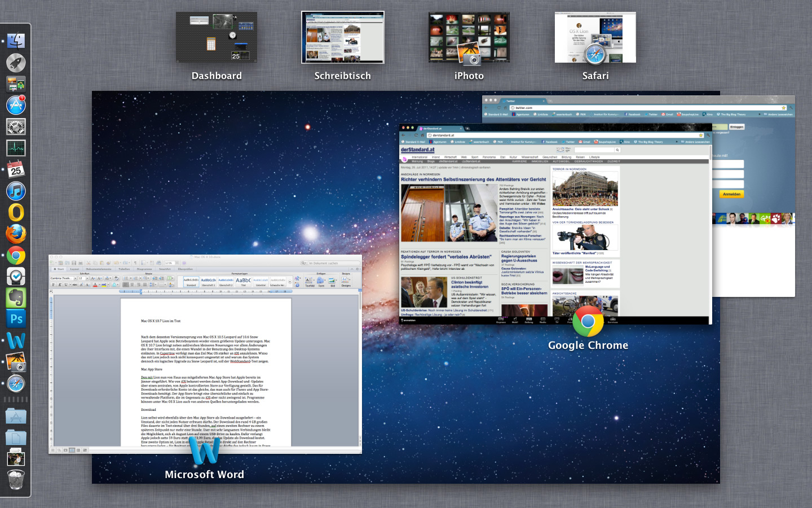812x508 pixels.
Task: Select the Schreibtisch desktop space
Action: 343,37
